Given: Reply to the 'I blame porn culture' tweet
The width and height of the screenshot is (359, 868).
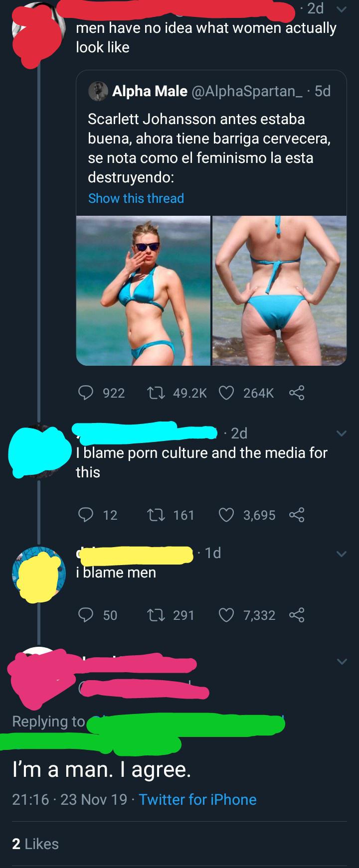Looking at the screenshot, I should [85, 515].
